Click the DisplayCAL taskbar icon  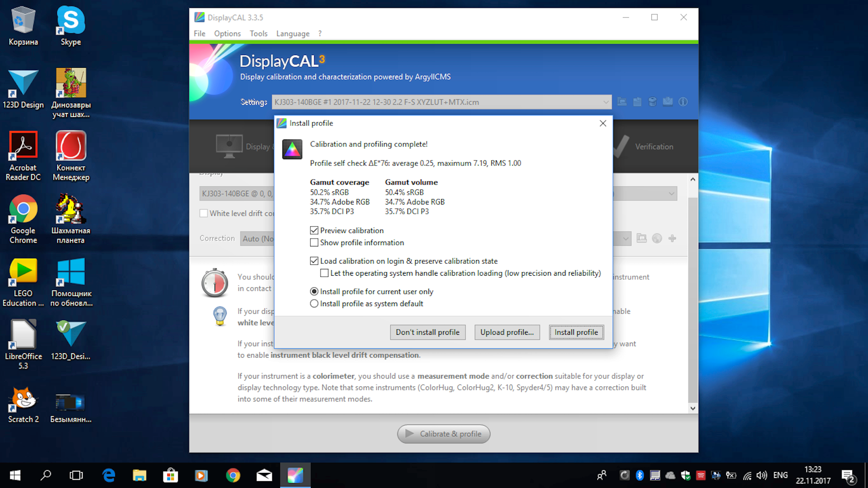295,475
